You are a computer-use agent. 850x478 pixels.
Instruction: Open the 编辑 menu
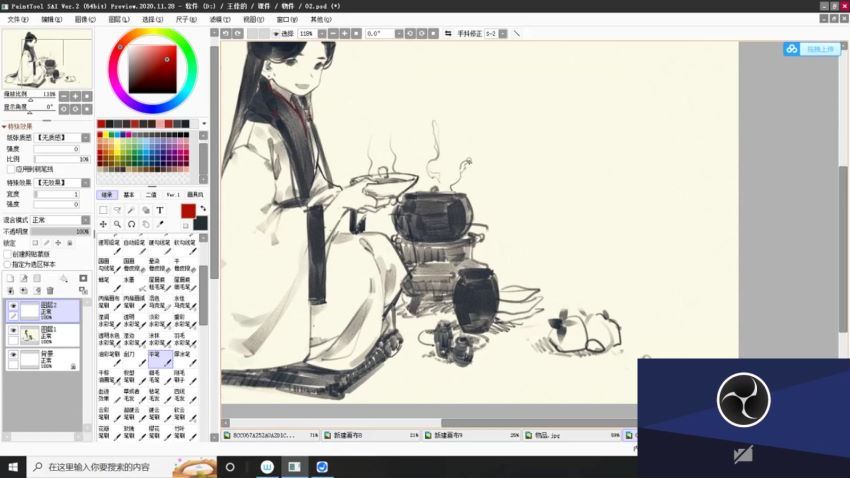pos(51,20)
